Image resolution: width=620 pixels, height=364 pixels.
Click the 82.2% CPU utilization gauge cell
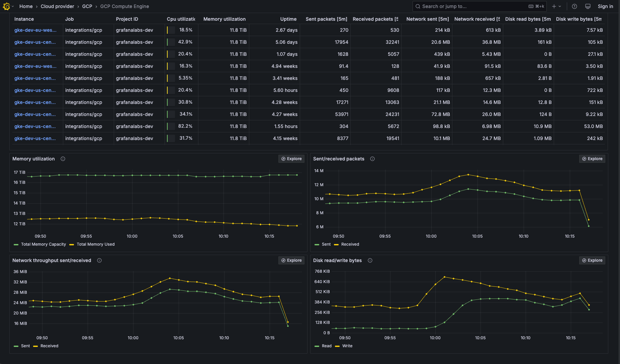pos(181,126)
